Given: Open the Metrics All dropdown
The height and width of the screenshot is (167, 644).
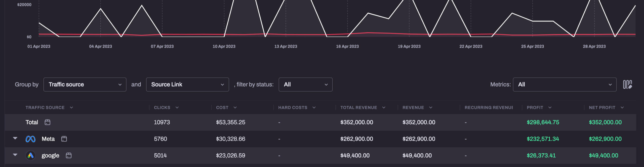Looking at the screenshot, I should pyautogui.click(x=565, y=85).
